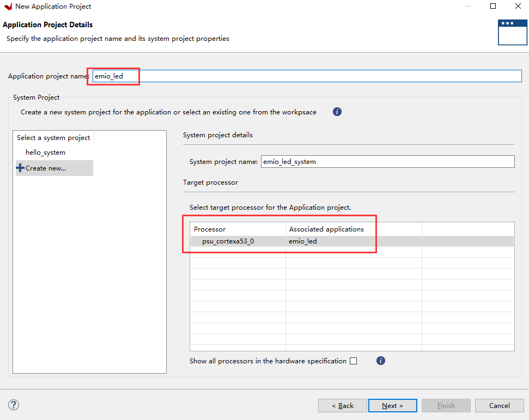Click the application window banner icon
This screenshot has width=529, height=420.
tap(512, 32)
